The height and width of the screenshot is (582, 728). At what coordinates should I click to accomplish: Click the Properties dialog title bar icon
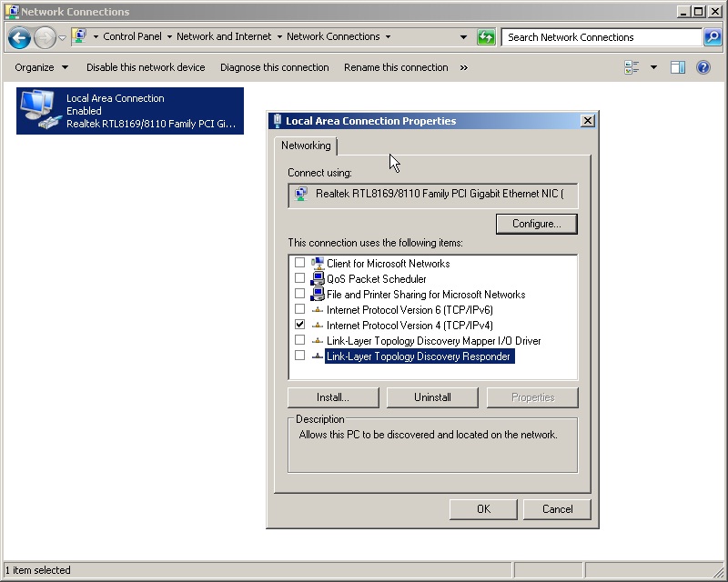(278, 121)
